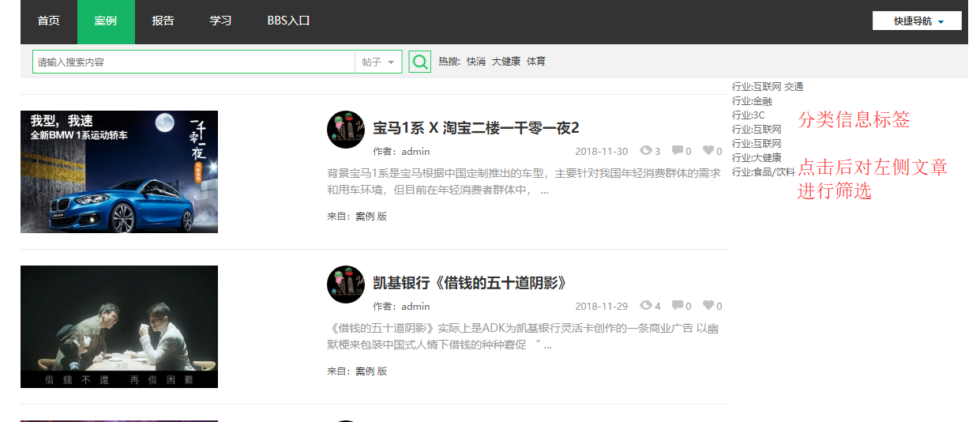
Task: Open the 首页 nav tab
Action: [x=49, y=21]
